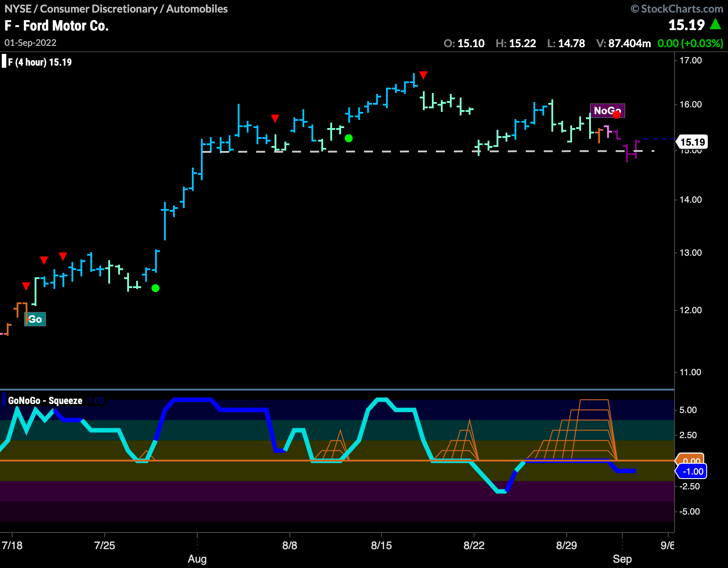
Task: Click the F (4 hour) 15.19 legend
Action: [40, 62]
